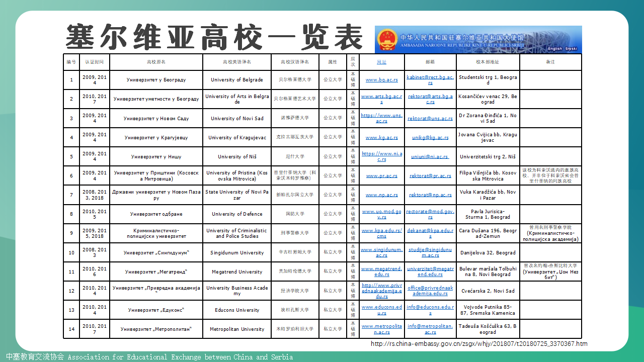Open the www.pr.ac.rs website link

coord(382,175)
